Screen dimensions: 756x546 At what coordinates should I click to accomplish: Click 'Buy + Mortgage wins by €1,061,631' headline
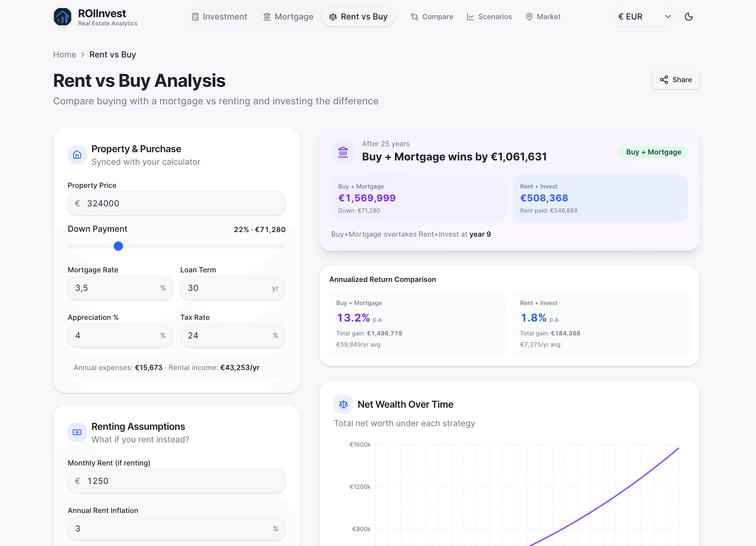(x=454, y=157)
